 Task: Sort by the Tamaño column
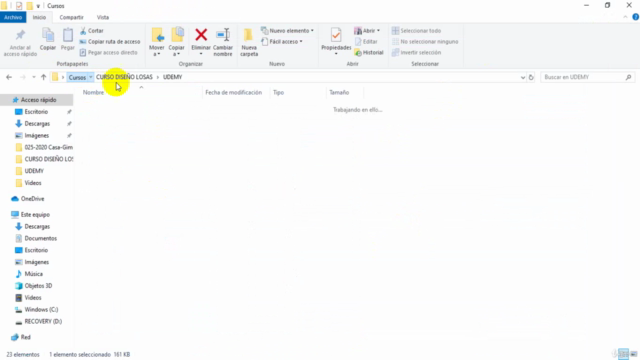[x=339, y=93]
